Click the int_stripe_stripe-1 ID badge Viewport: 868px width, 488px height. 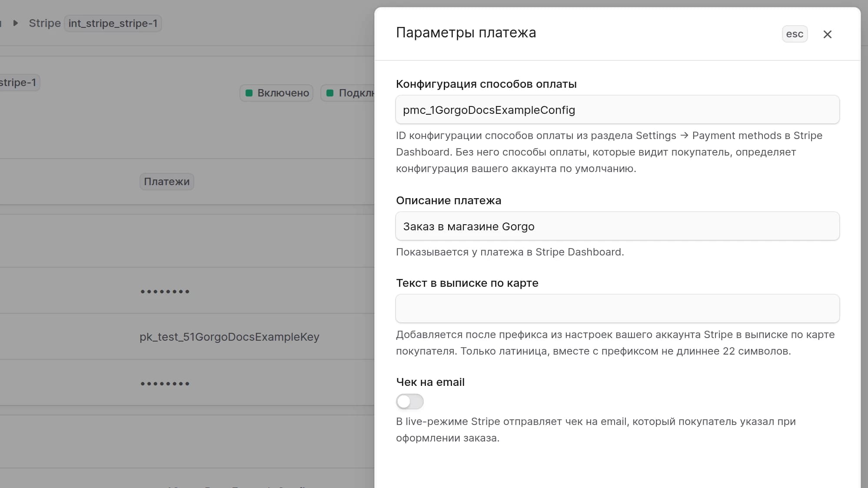[x=113, y=23]
